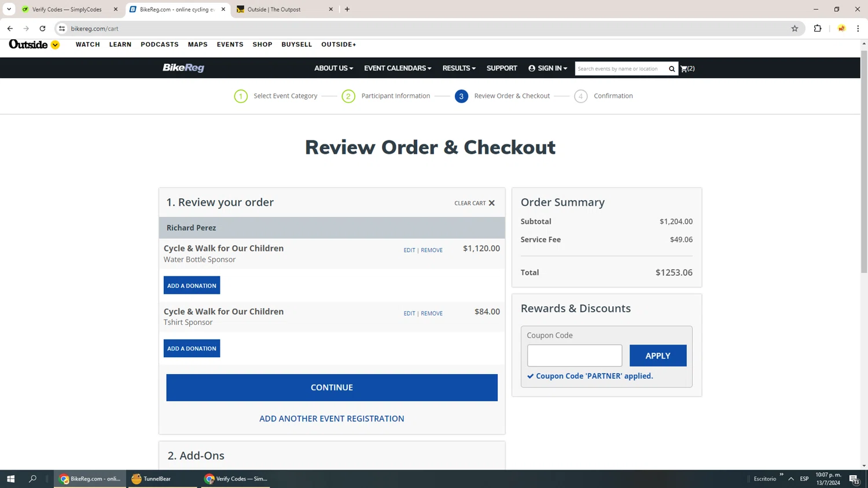Open the Watch menu item
868x488 pixels.
coord(88,45)
